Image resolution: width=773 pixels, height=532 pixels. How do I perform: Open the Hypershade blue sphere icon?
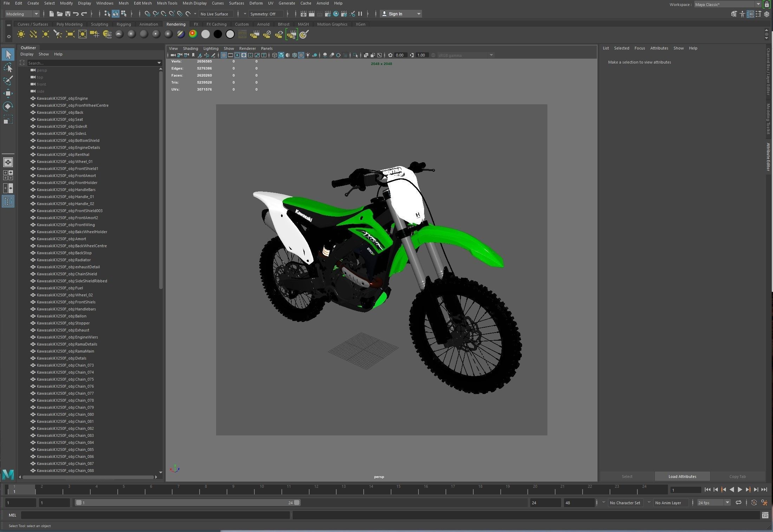point(336,14)
